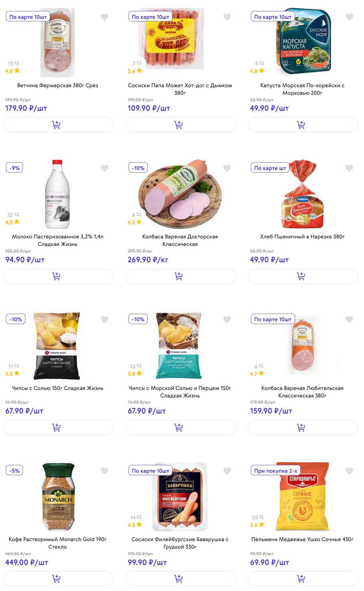Click -9% discount badge on milk

[x=14, y=168]
